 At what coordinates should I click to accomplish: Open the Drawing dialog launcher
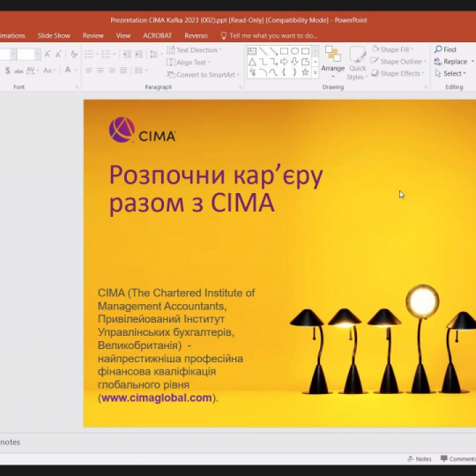click(426, 87)
